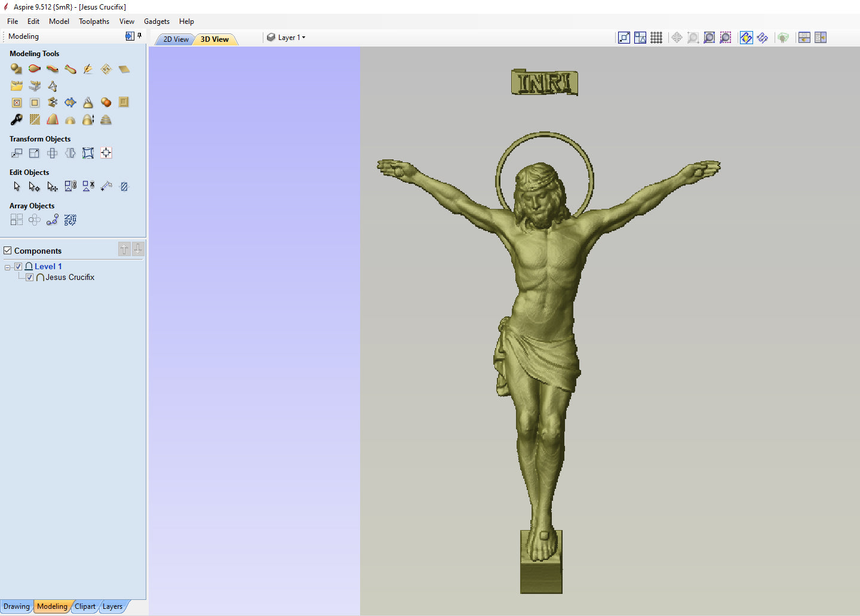
Task: Click the Copy Along Vectors array tool
Action: pyautogui.click(x=53, y=220)
